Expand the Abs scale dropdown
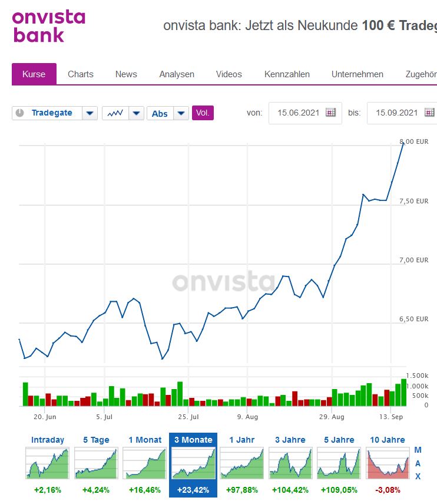Viewport: 437px width, 504px height. [x=181, y=113]
